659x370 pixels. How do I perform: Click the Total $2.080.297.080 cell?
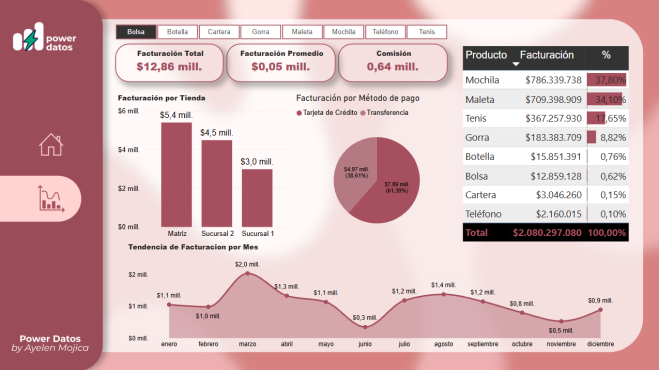[x=547, y=233]
